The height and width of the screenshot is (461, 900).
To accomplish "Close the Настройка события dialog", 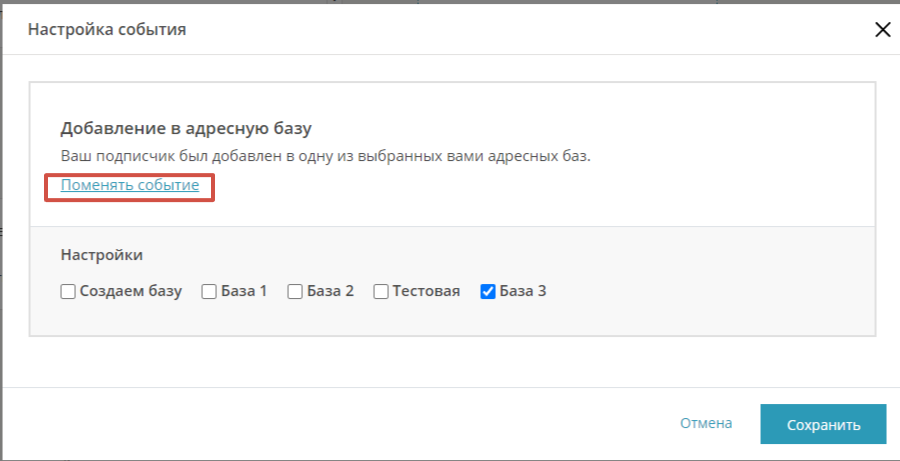I will click(882, 30).
